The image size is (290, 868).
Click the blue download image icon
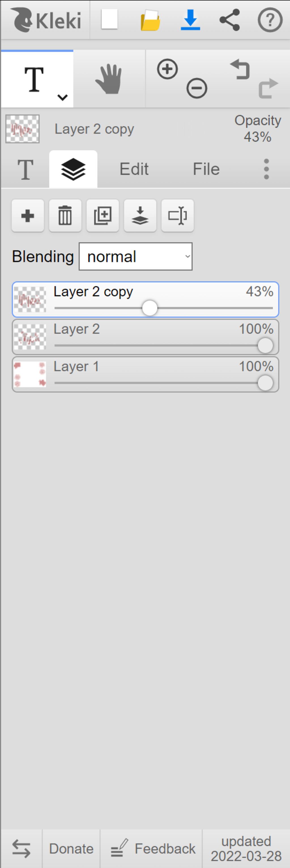pyautogui.click(x=190, y=20)
